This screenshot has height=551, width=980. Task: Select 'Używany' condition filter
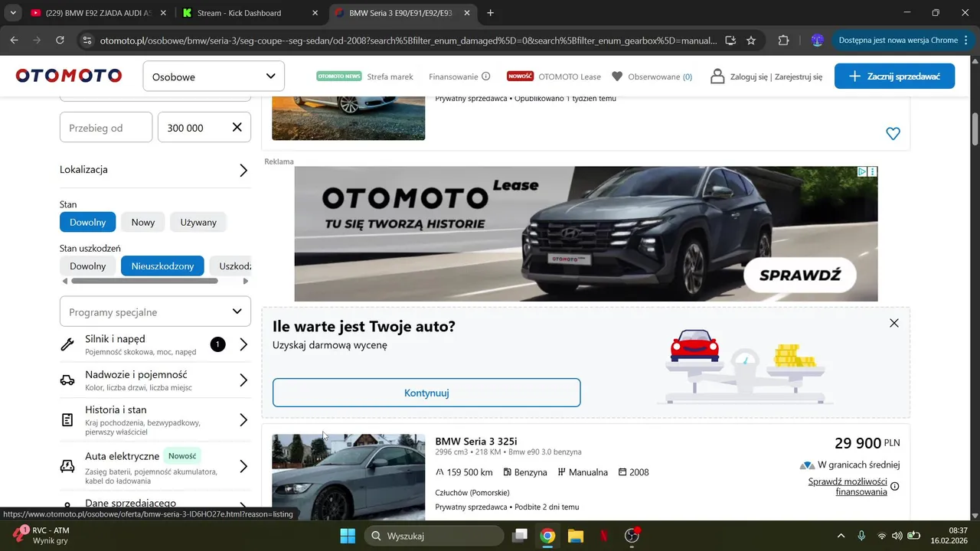pyautogui.click(x=198, y=222)
